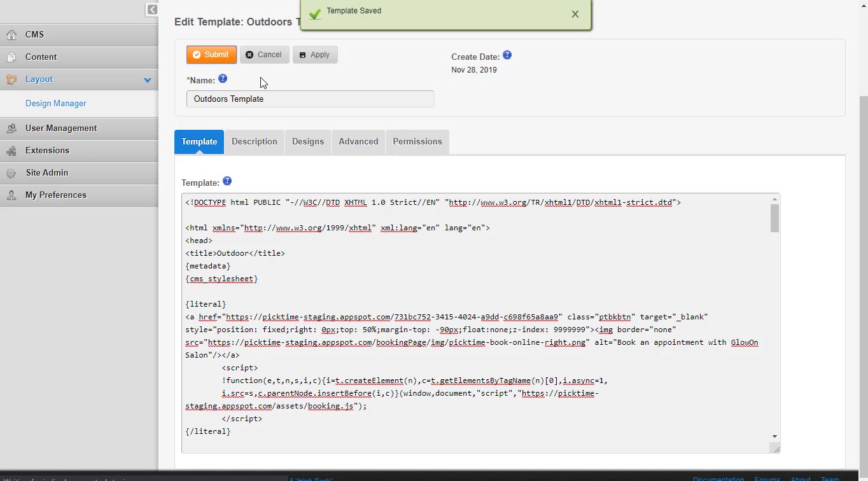Screen dimensions: 868x481
Task: Click the My Preferences icon
Action: click(11, 195)
